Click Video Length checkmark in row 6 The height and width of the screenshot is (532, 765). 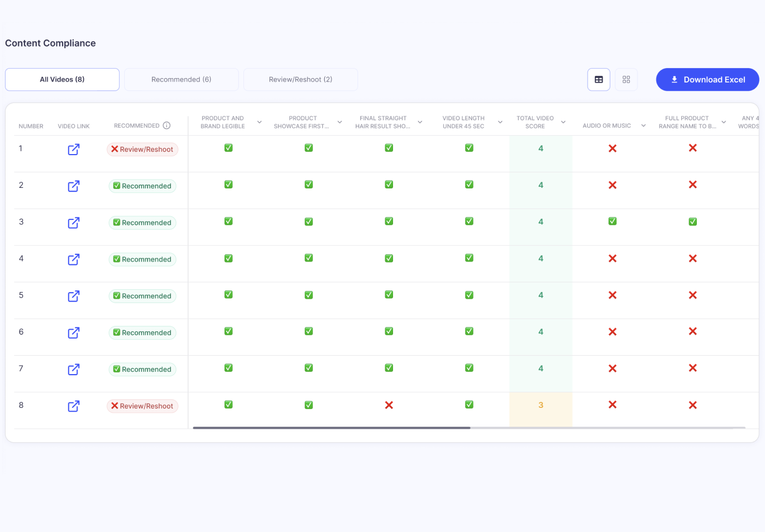point(469,331)
